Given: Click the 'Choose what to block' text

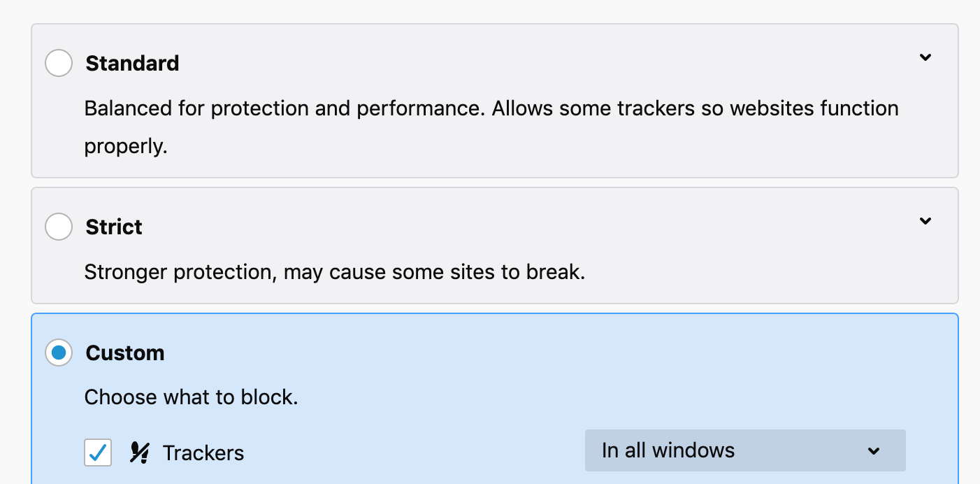Looking at the screenshot, I should (x=191, y=398).
